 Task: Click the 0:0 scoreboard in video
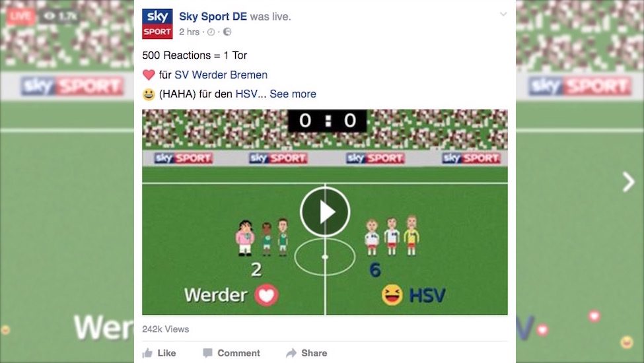(327, 121)
